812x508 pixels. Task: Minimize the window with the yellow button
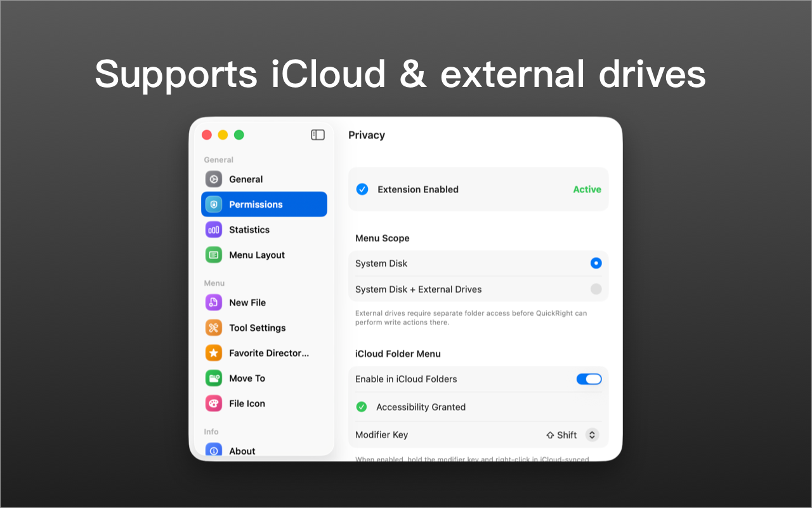point(223,135)
